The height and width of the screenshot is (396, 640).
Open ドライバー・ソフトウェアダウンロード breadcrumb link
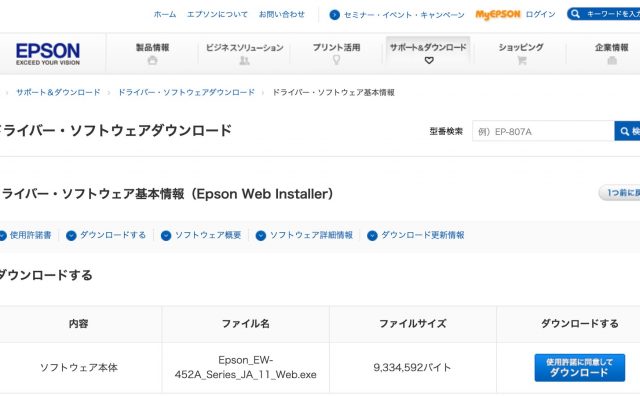pyautogui.click(x=186, y=92)
